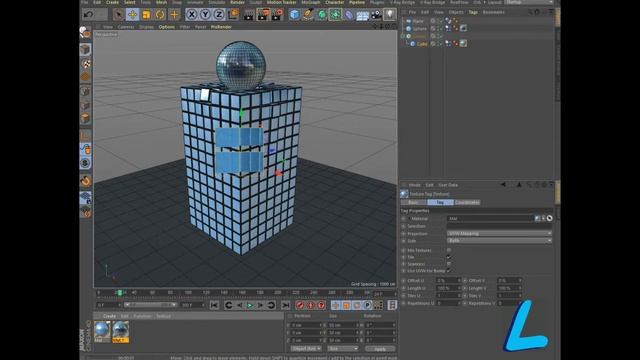640x360 pixels.
Task: Play the animation forward
Action: [x=250, y=305]
